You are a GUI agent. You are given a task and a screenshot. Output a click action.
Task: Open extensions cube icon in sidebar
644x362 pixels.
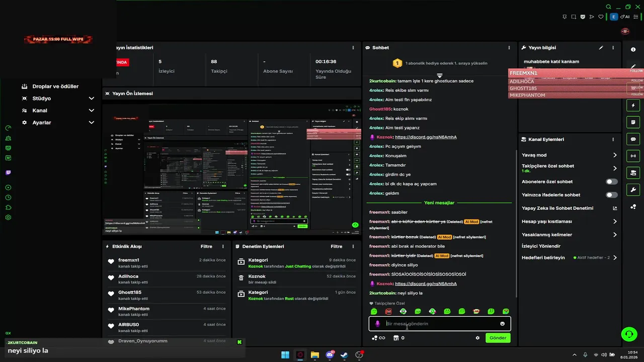(x=8, y=207)
